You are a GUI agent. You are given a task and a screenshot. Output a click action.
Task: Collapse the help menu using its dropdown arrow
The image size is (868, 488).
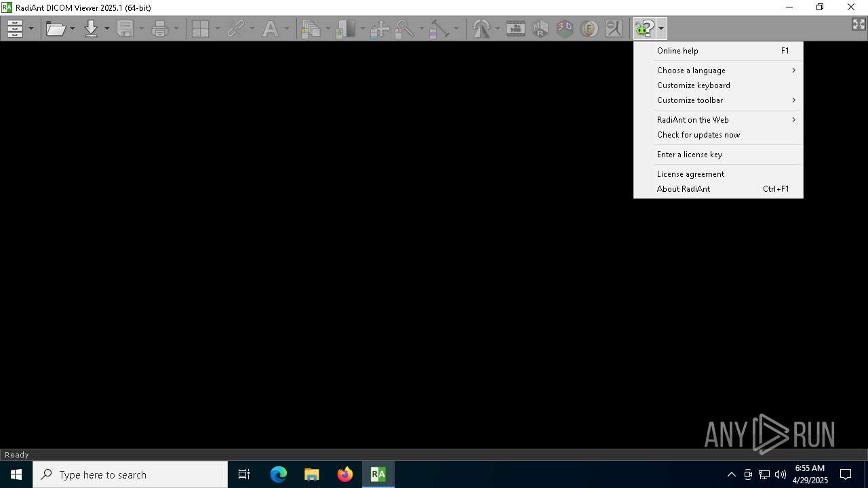point(661,28)
